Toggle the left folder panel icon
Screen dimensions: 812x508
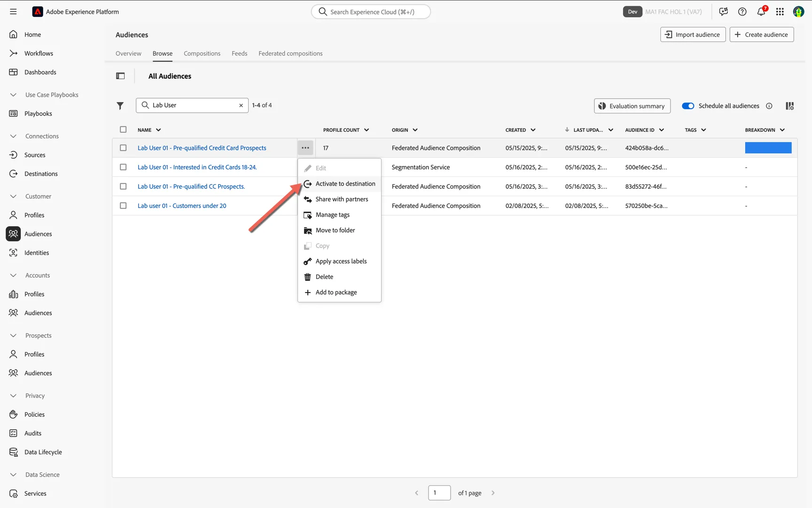(x=120, y=76)
